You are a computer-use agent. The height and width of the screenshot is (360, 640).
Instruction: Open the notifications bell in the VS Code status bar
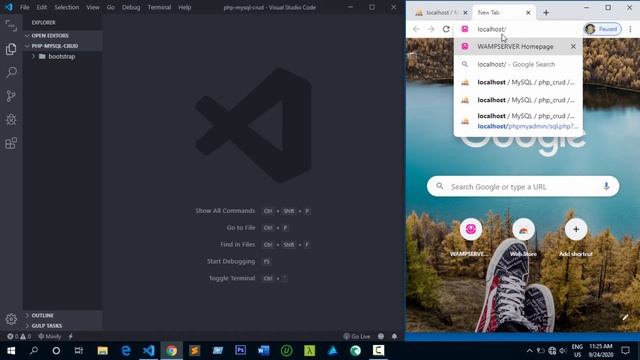pos(394,336)
